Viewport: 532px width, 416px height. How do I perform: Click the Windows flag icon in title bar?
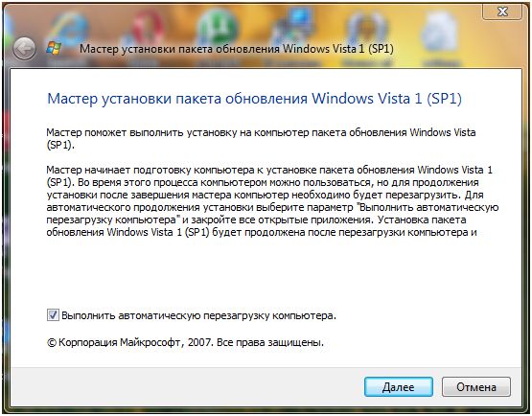pyautogui.click(x=54, y=49)
